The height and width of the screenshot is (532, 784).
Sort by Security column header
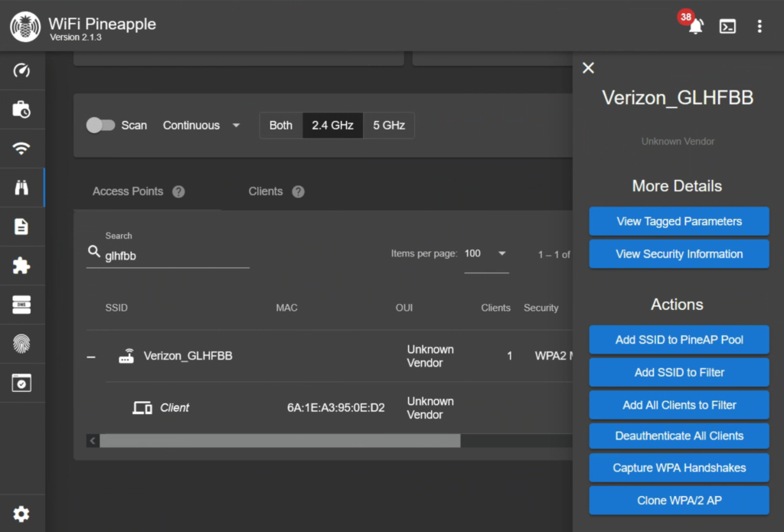[x=541, y=308]
